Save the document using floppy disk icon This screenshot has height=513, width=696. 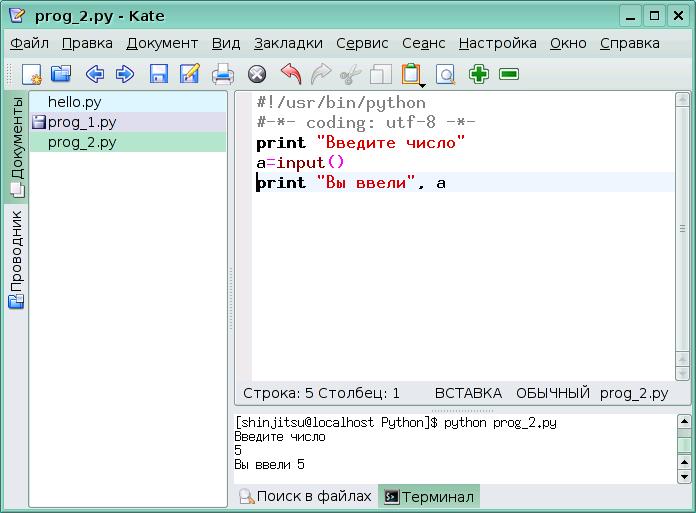158,74
